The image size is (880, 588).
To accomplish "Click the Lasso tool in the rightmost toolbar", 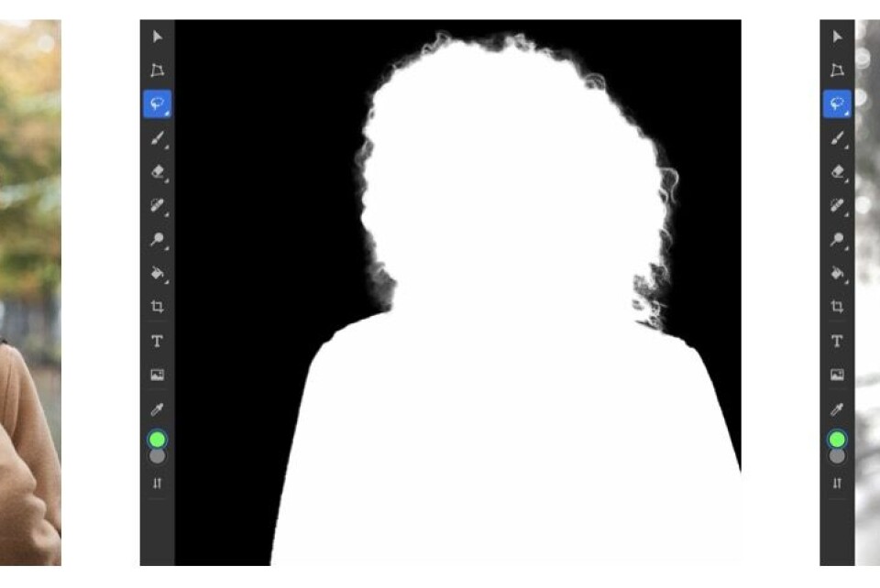I will (837, 104).
